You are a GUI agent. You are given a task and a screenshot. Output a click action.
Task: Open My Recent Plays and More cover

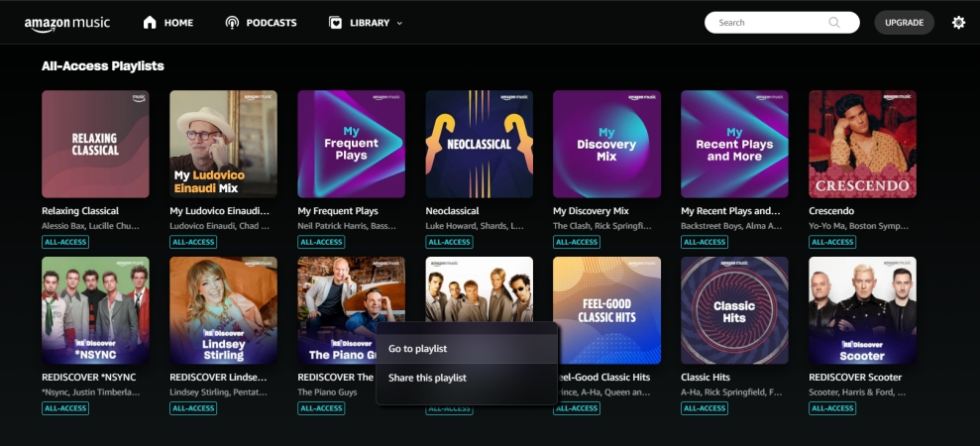(x=734, y=144)
